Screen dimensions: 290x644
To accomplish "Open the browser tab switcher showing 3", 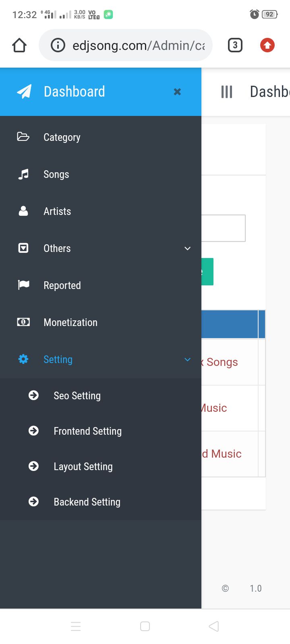I will point(235,45).
